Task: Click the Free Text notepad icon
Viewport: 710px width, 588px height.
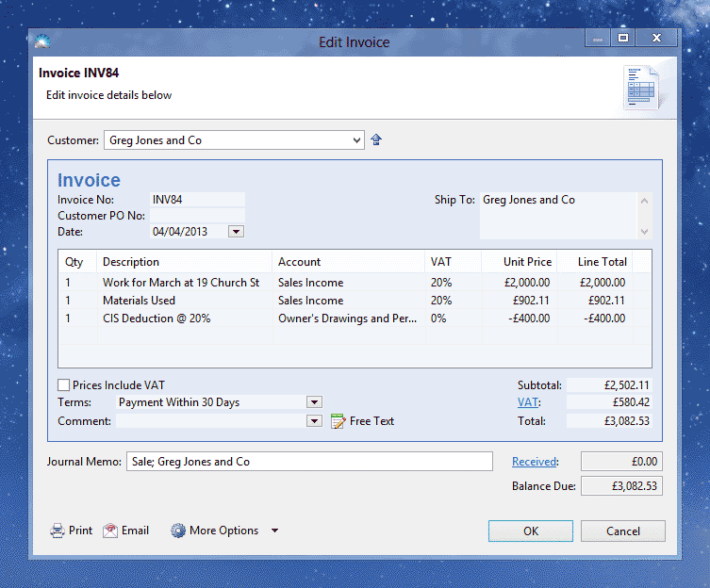Action: point(338,421)
